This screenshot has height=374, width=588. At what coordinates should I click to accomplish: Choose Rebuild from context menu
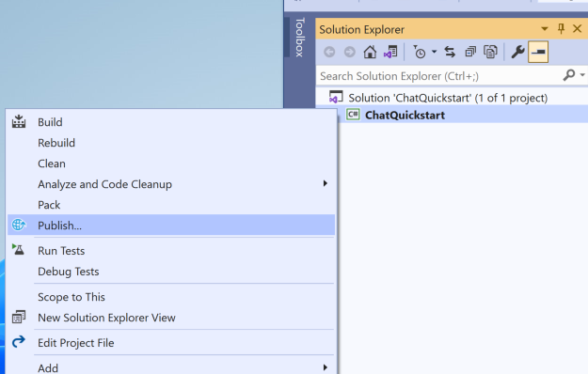click(x=171, y=143)
